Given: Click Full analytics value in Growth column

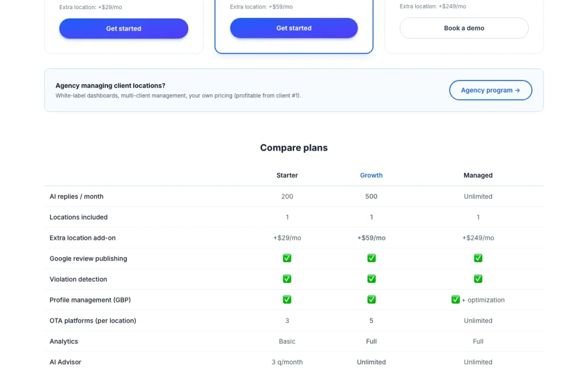Looking at the screenshot, I should (372, 342).
